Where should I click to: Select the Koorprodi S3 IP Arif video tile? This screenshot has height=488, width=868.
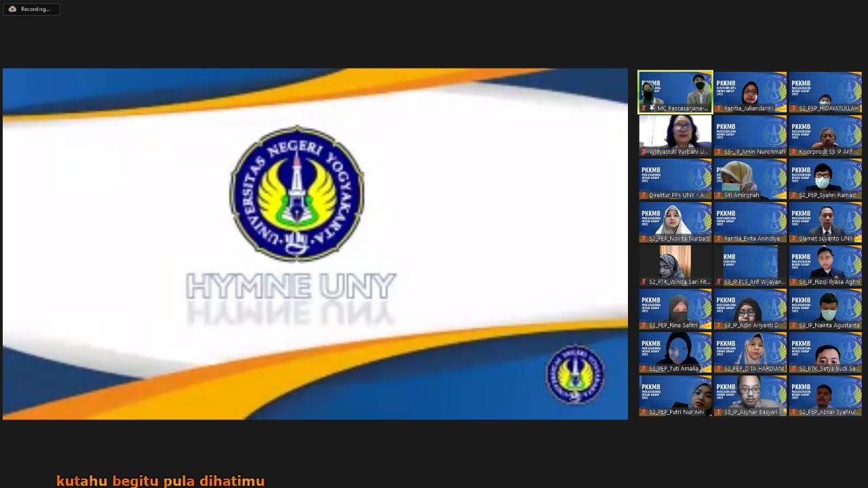coord(825,134)
